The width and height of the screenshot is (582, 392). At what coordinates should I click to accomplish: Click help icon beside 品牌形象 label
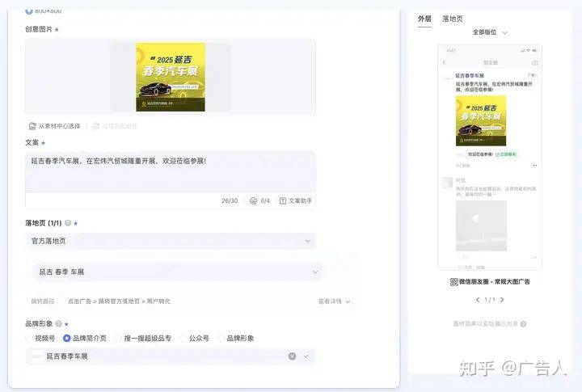click(59, 323)
